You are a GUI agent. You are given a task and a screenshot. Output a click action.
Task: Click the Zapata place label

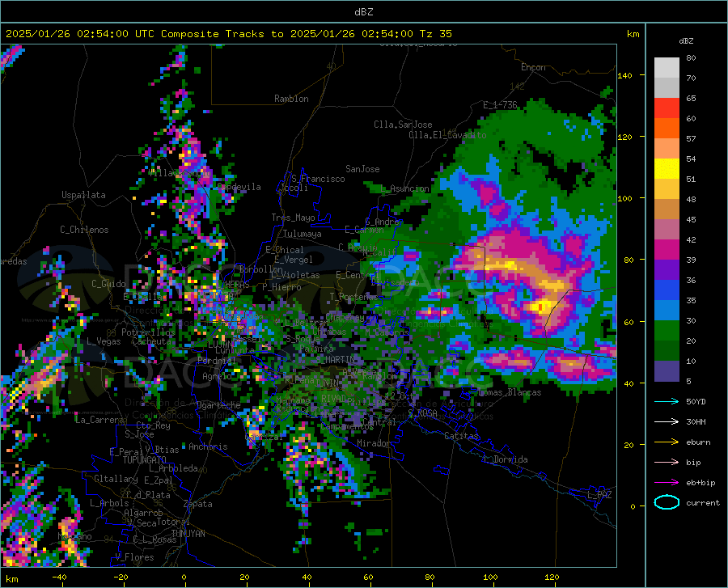pyautogui.click(x=198, y=504)
